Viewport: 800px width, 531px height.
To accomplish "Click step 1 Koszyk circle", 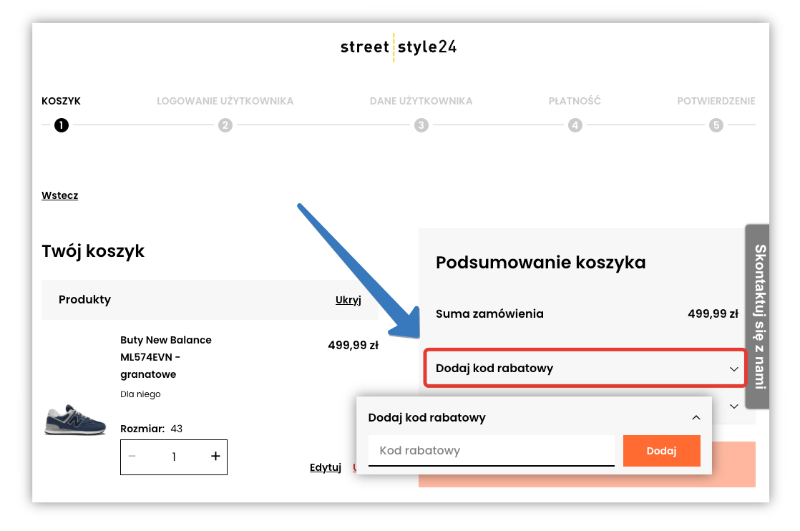I will 61,125.
